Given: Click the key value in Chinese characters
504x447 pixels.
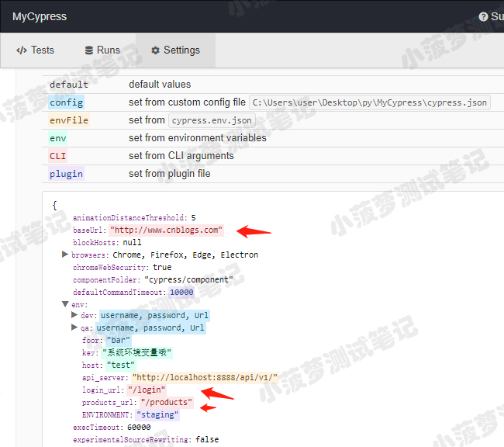Looking at the screenshot, I should pos(137,352).
